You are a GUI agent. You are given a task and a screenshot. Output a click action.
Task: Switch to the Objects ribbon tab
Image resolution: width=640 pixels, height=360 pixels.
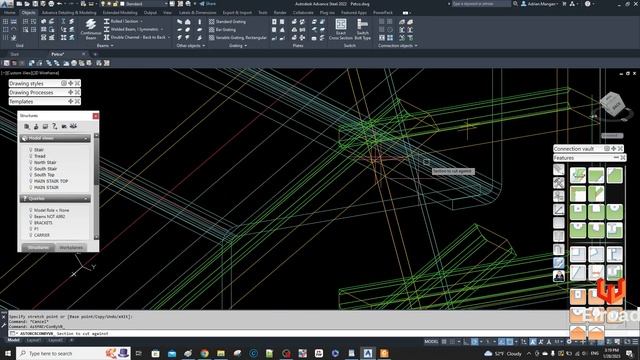[28, 13]
